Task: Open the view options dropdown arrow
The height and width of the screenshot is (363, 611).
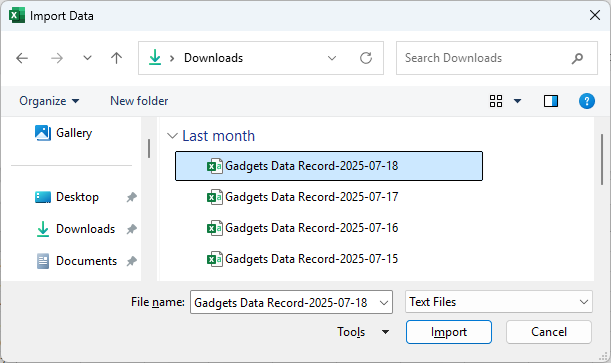Action: pos(517,101)
